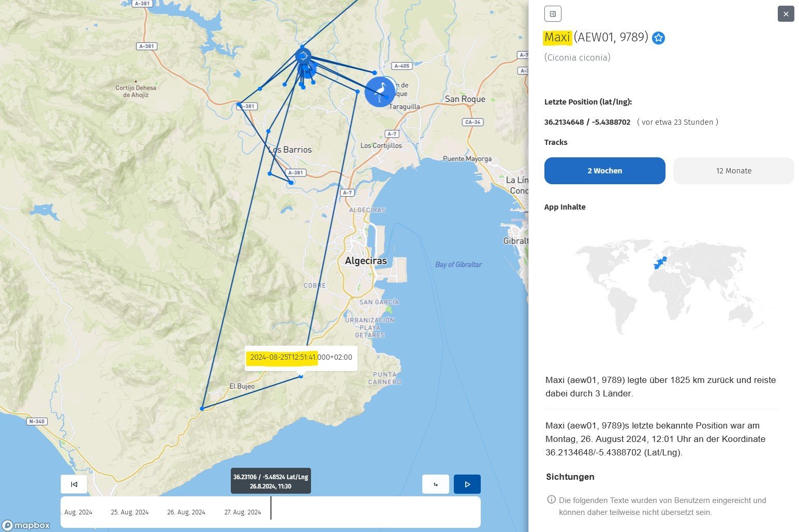Viewport: 799px width, 532px height.
Task: Click the track point near El Bujeo
Action: click(202, 409)
